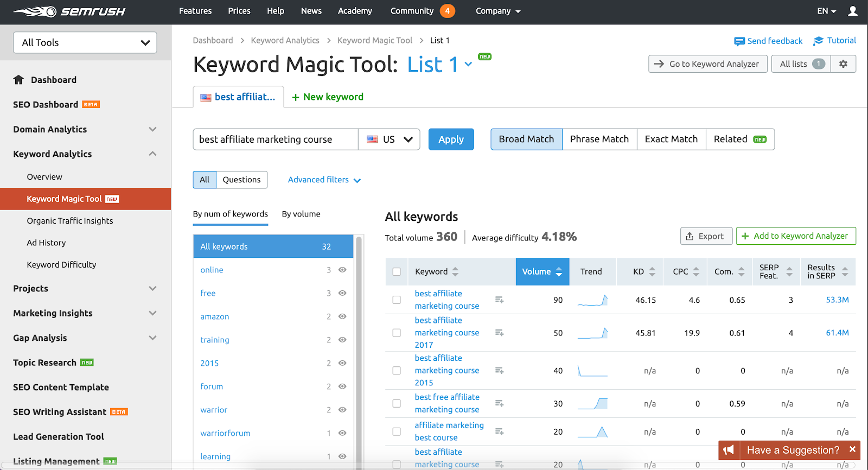Click the Apply button
Screen dimensions: 868x470
click(x=451, y=139)
